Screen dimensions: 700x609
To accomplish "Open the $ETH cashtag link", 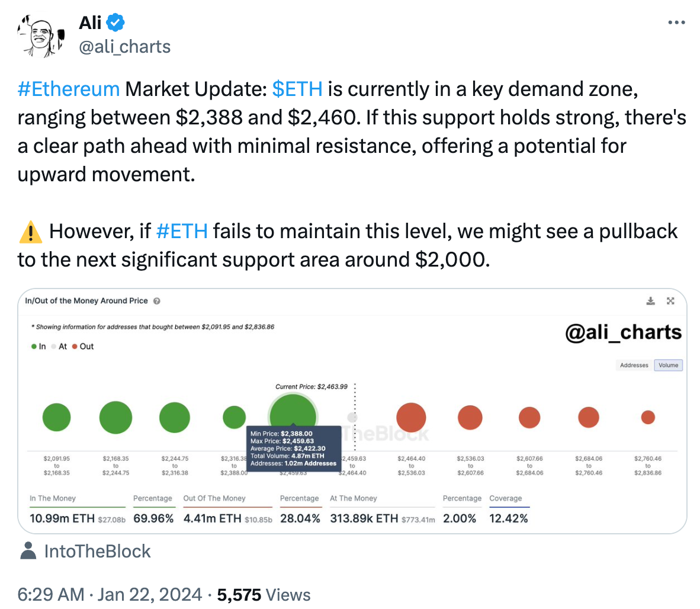I will pos(297,89).
